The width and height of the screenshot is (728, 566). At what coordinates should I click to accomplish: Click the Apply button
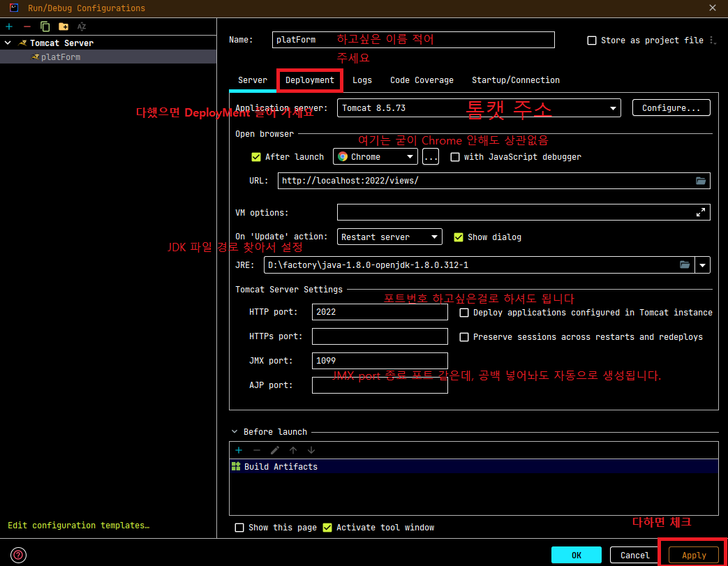coord(694,555)
